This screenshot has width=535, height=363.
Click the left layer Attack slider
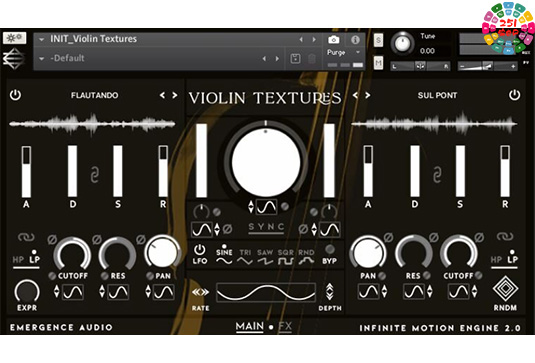(x=26, y=172)
